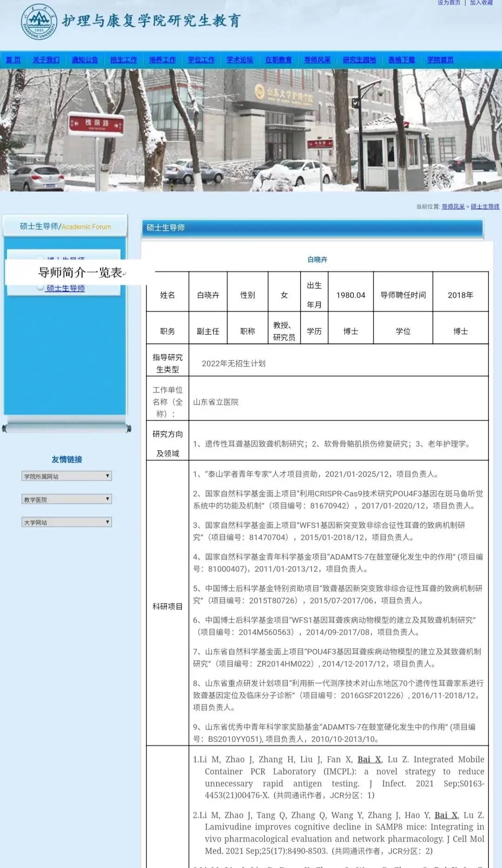The width and height of the screenshot is (502, 868).
Task: Expand the 学院所属网站 dropdown
Action: [x=66, y=476]
